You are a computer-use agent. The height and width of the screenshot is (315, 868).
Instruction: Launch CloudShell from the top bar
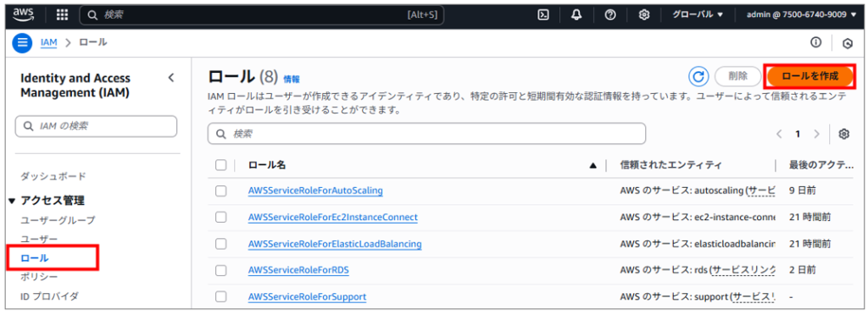click(x=543, y=15)
